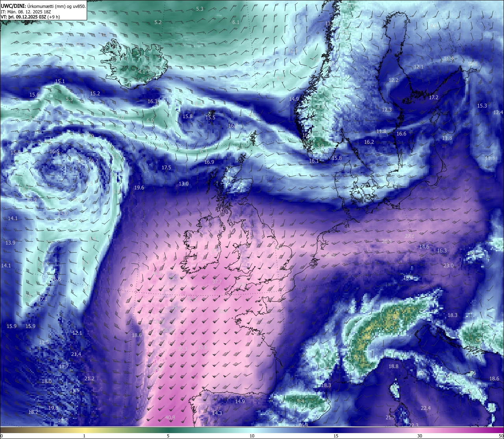Click the map value '37.7'

(217, 282)
